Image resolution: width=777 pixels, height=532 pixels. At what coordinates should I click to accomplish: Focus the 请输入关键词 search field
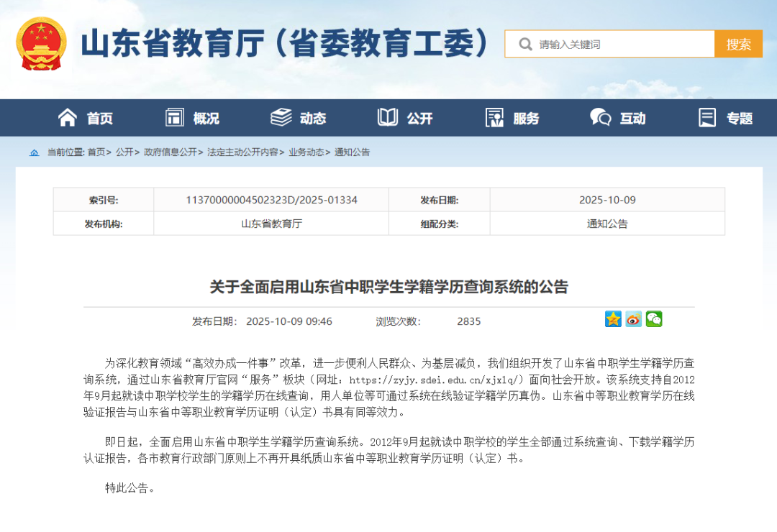click(x=622, y=45)
